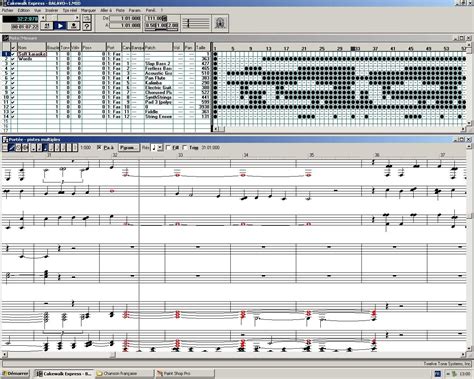The image size is (474, 379).
Task: Open the Marquer menu
Action: tap(88, 10)
